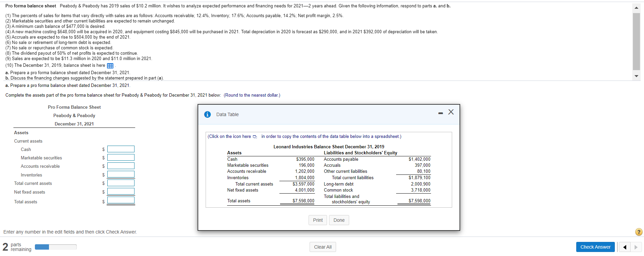Click the Net fixed assets input field
This screenshot has width=644, height=256.
pyautogui.click(x=121, y=192)
